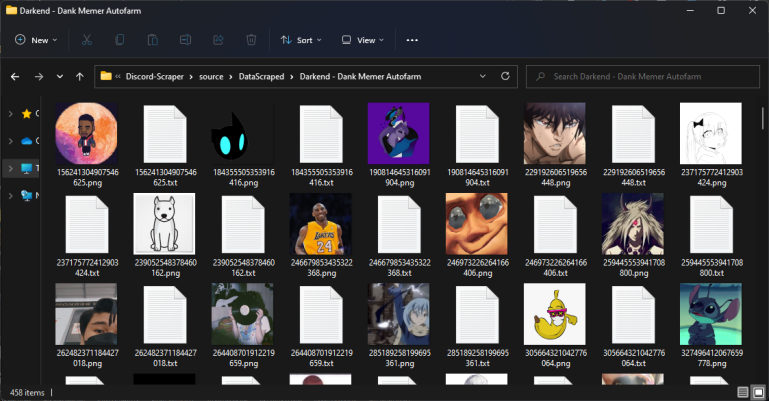Select 237175772412903424.png sketch girl thumbnail
The image size is (769, 401).
pos(711,133)
